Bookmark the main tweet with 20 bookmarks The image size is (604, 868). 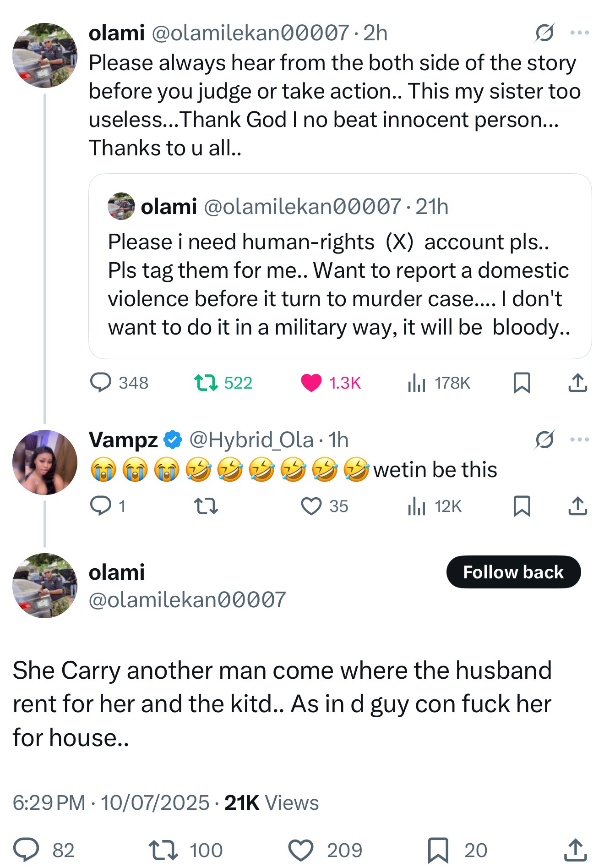[x=438, y=850]
